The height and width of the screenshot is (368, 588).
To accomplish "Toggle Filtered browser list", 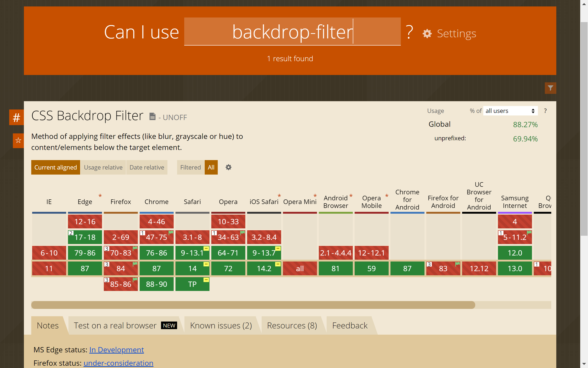I will click(x=190, y=167).
